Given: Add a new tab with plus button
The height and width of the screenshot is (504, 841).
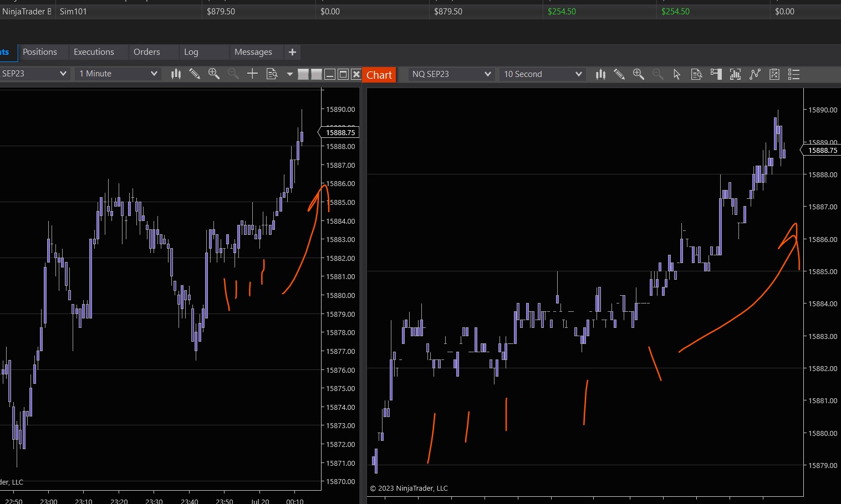Looking at the screenshot, I should [292, 52].
